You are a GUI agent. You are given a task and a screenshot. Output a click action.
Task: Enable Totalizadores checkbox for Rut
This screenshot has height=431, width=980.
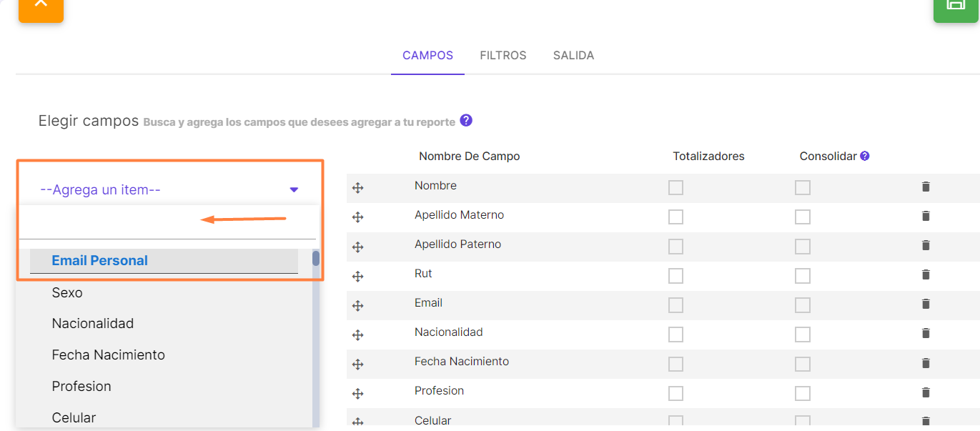click(675, 275)
